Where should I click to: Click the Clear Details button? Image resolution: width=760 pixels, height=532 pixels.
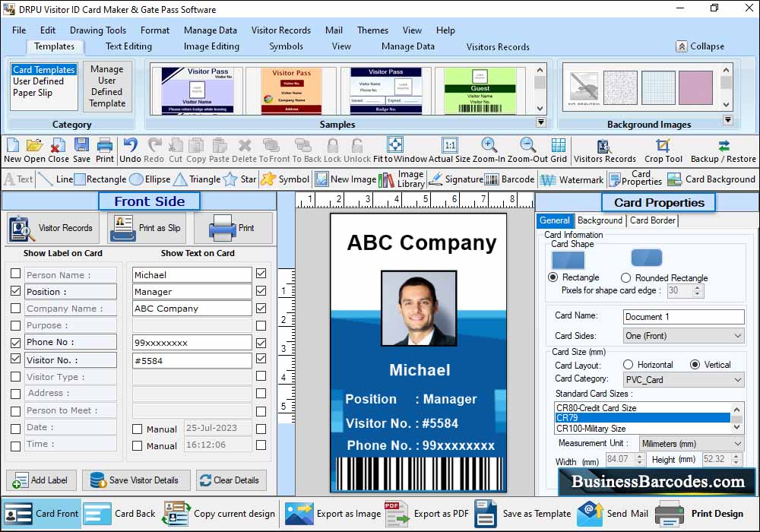point(231,480)
